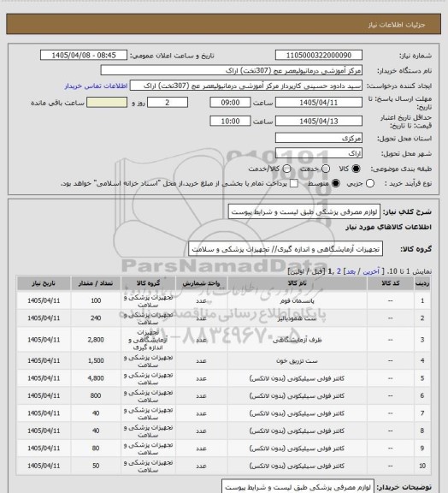448x493 pixels.
Task: Click the buyer organization name field
Action: (231, 70)
